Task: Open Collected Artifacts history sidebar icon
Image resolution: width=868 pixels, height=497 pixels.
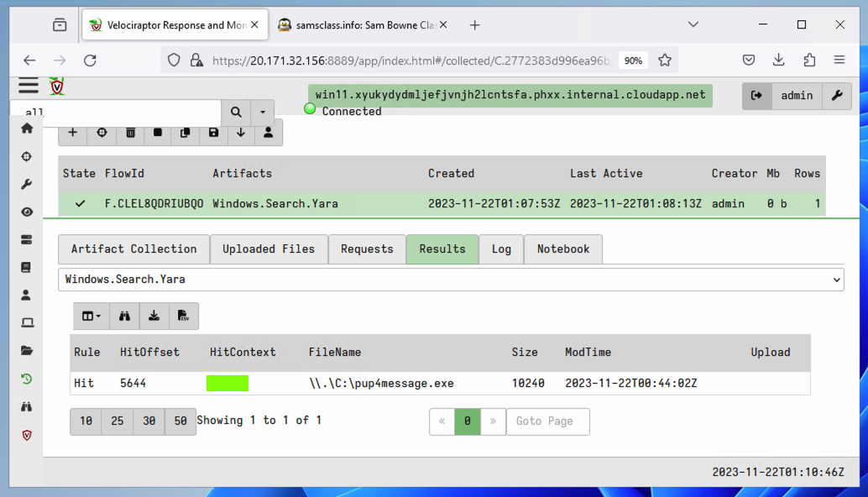Action: point(27,379)
